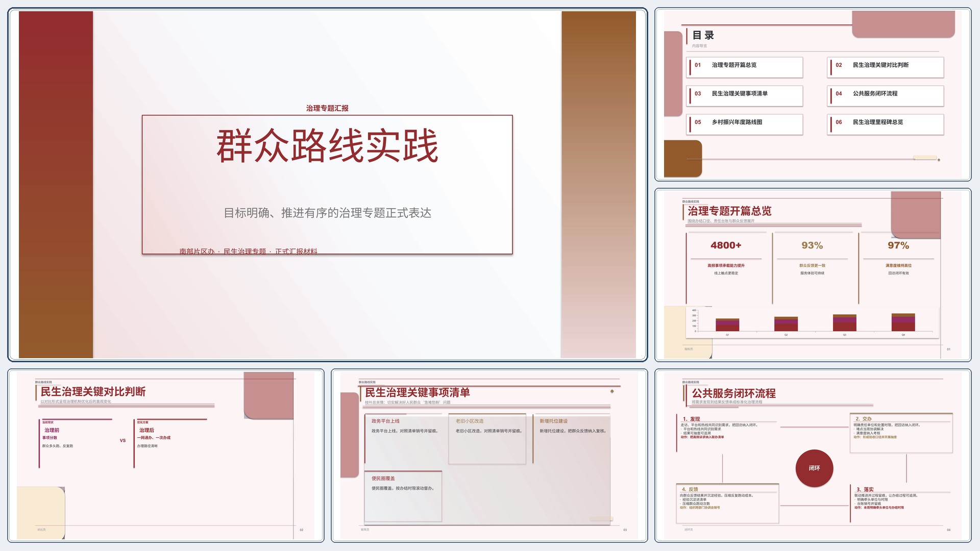The width and height of the screenshot is (980, 551).
Task: Click the 4. 反馈 step box
Action: click(x=727, y=504)
